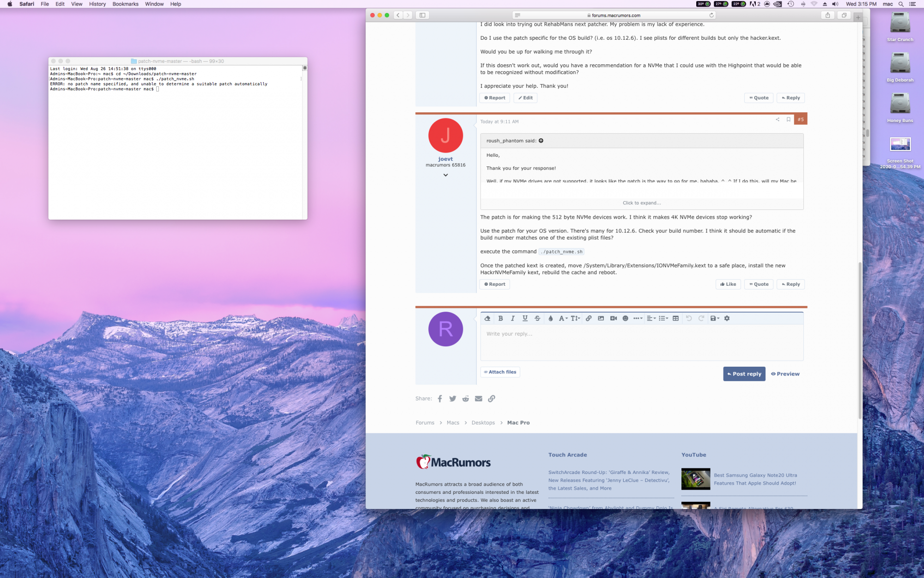This screenshot has height=578, width=924.
Task: Click the Preview button
Action: [785, 374]
